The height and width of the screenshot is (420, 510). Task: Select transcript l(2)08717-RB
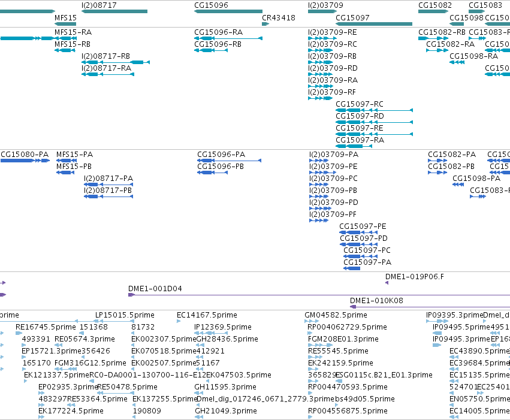pyautogui.click(x=116, y=62)
